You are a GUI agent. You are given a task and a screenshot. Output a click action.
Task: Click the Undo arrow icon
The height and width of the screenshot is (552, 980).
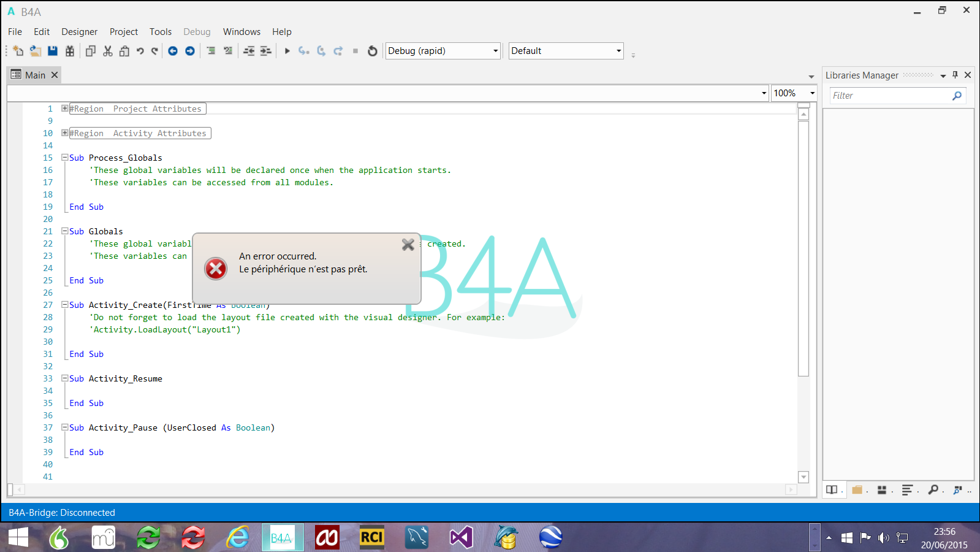140,51
